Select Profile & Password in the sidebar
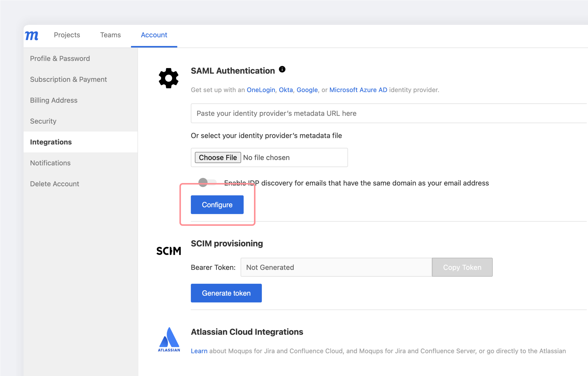 (x=60, y=58)
